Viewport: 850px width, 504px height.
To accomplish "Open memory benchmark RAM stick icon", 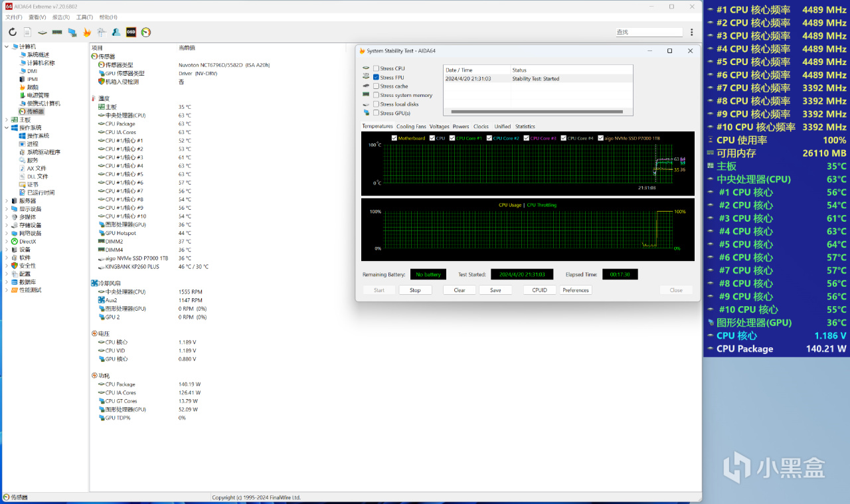I will 57,32.
